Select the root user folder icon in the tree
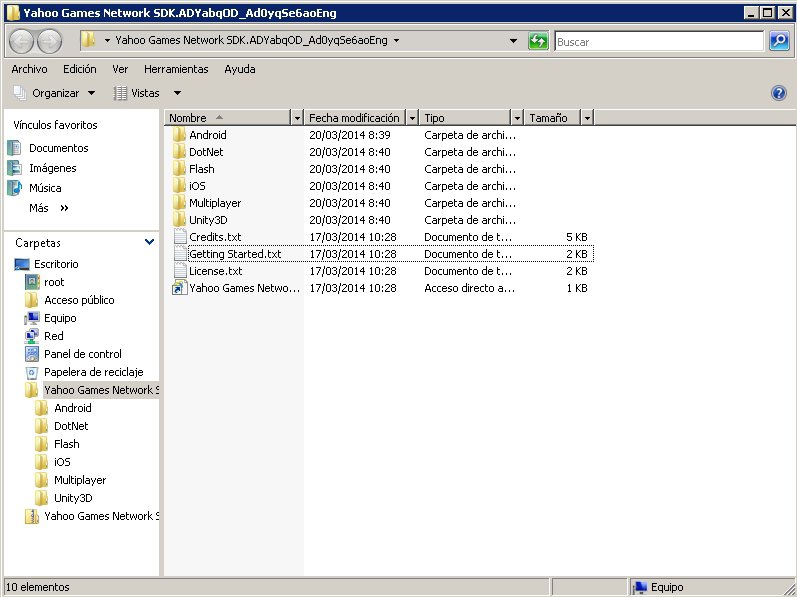 pos(32,282)
